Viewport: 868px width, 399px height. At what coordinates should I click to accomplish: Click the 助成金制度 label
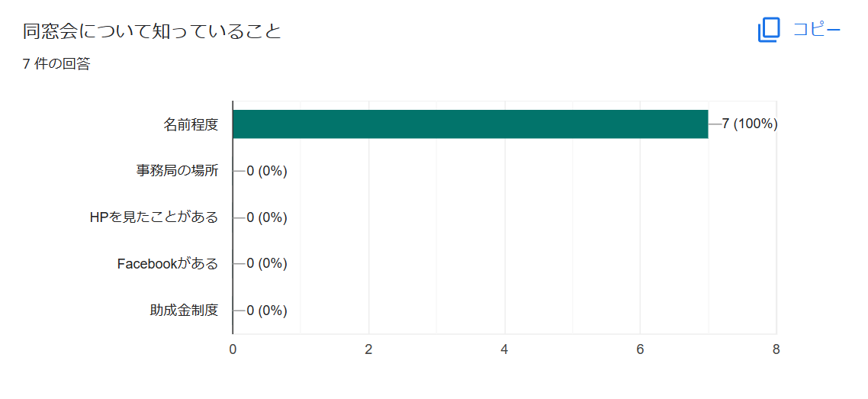[x=185, y=311]
